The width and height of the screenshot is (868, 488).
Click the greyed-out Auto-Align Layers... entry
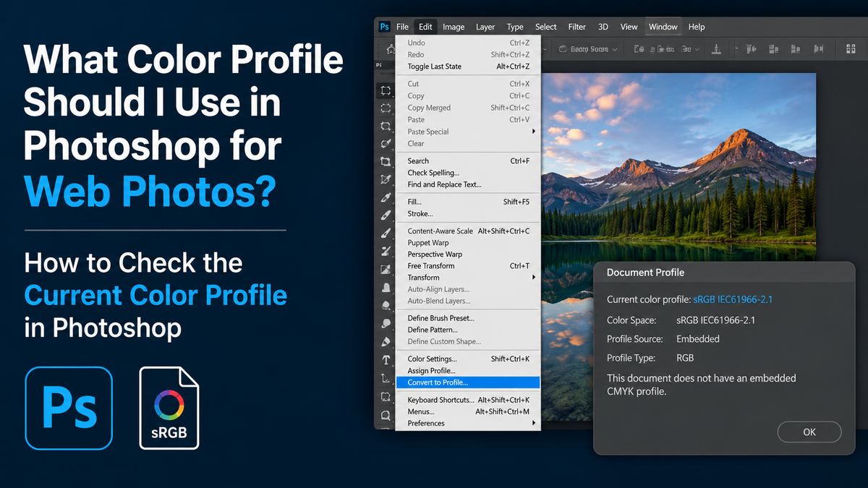(x=468, y=289)
